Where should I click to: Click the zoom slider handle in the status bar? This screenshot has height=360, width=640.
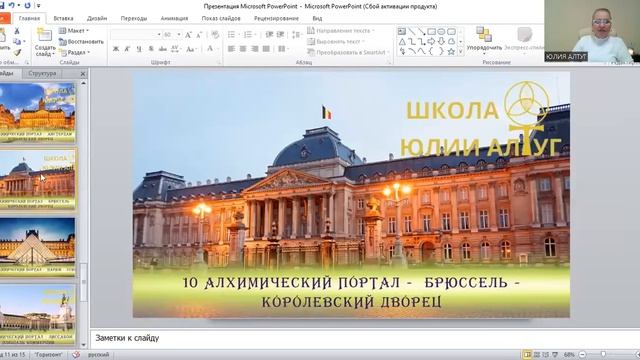(604, 355)
